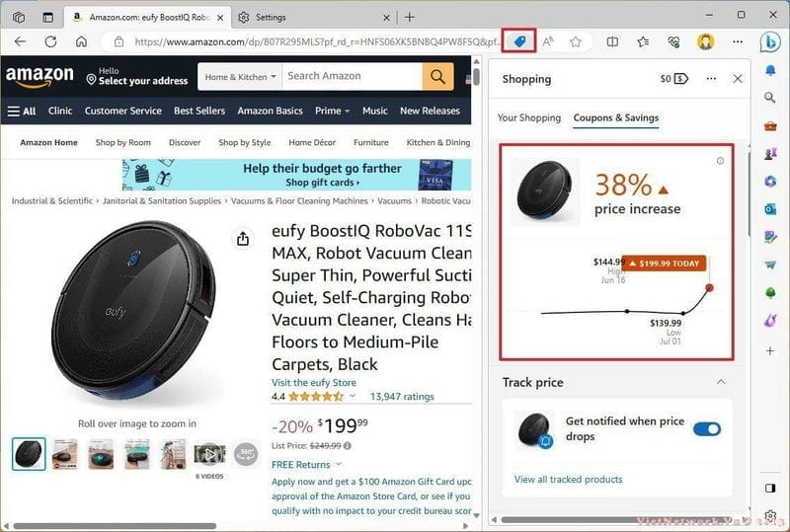Open Outlook icon in Edge sidebar

[x=770, y=208]
